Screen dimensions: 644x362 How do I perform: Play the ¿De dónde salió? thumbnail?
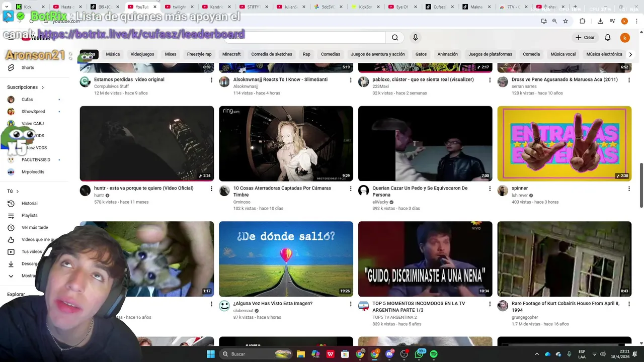pos(286,259)
